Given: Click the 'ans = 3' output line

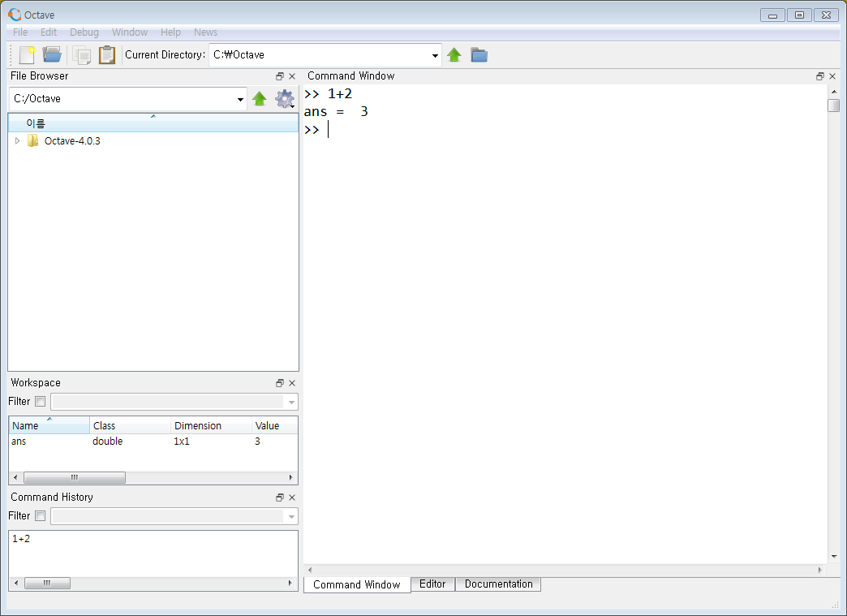Looking at the screenshot, I should (336, 112).
